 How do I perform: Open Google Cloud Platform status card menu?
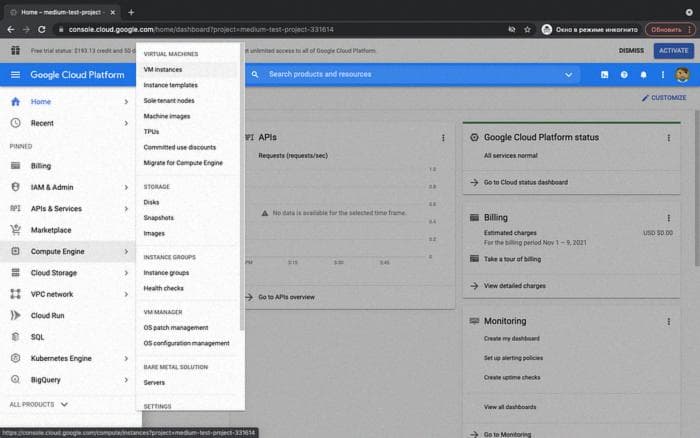pos(669,138)
